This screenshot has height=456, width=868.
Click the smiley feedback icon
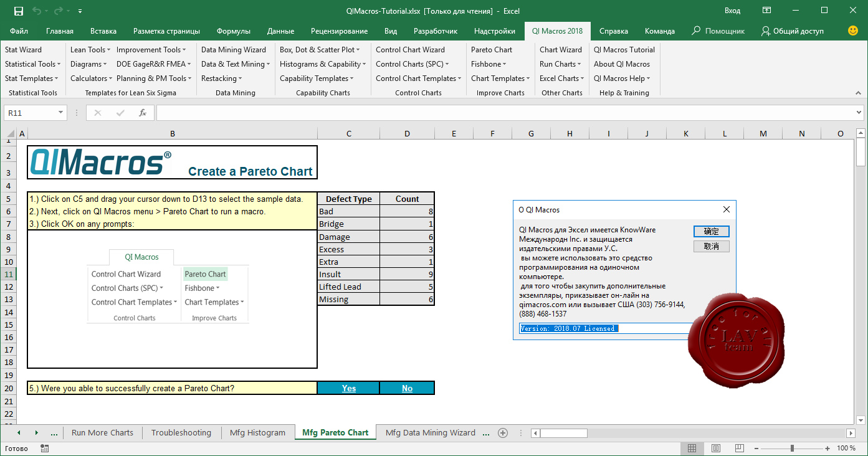853,31
